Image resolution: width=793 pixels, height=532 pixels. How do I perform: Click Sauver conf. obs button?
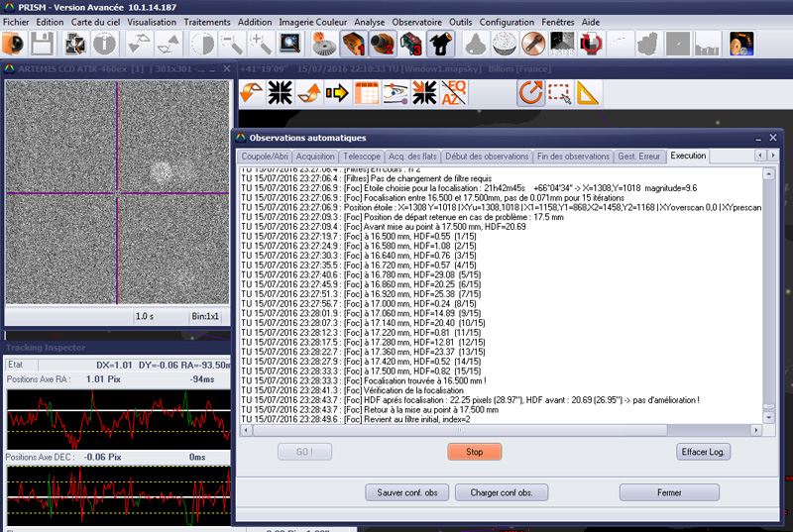click(x=407, y=491)
